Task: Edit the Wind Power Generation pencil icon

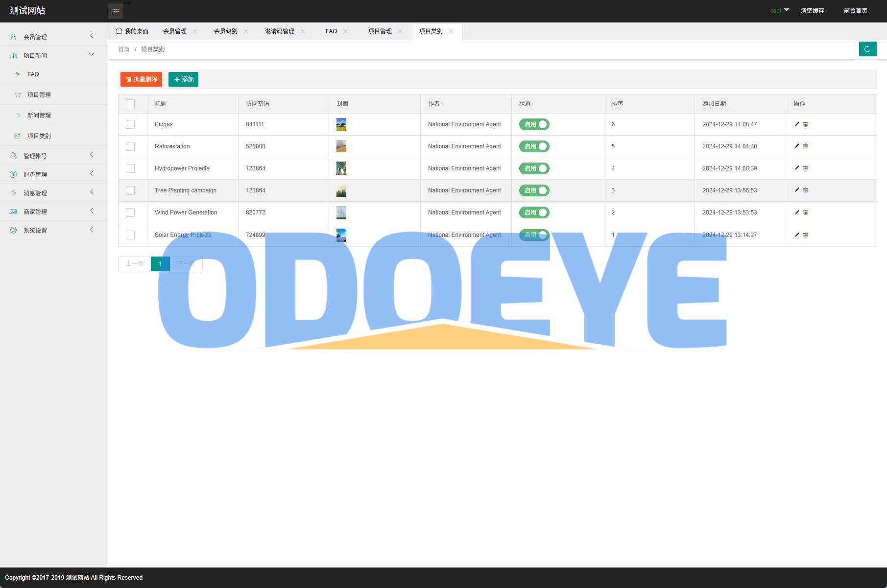Action: point(796,212)
